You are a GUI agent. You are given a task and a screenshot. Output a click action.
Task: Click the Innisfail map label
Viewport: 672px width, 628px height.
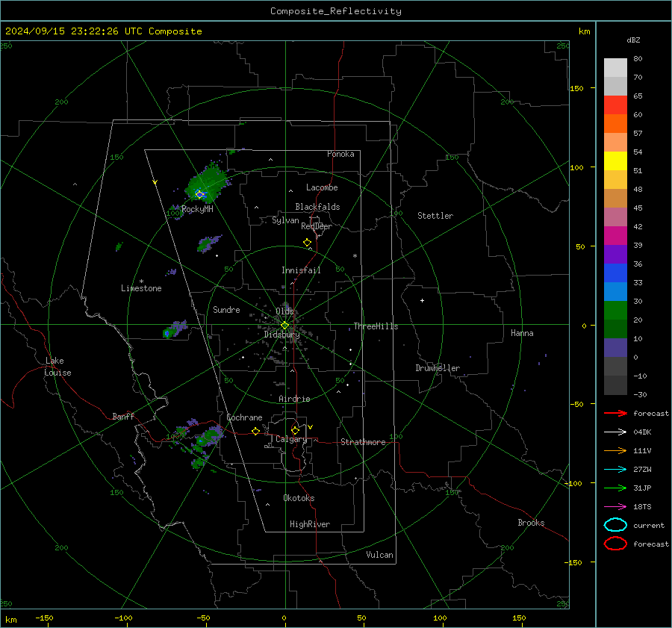(x=301, y=270)
